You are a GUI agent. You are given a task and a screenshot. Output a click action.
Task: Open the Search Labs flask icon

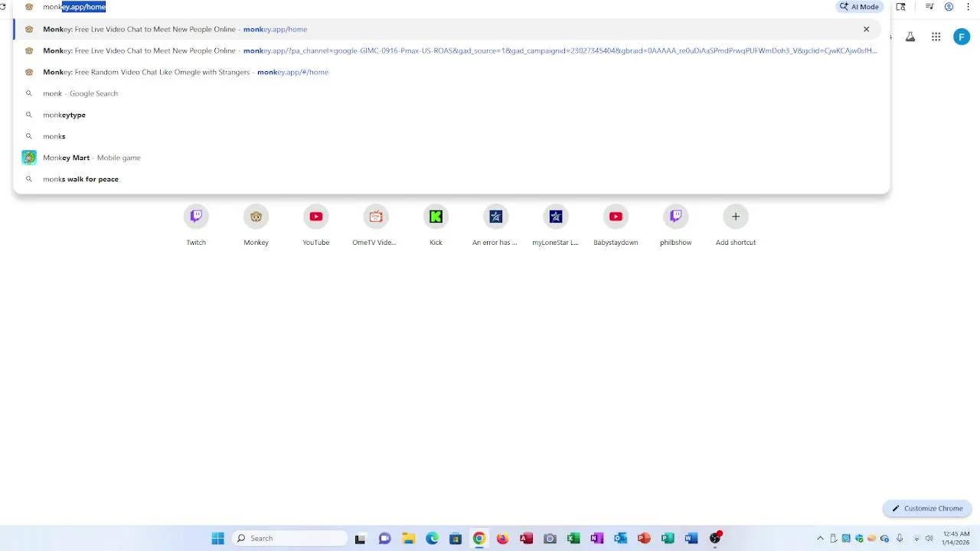(910, 37)
